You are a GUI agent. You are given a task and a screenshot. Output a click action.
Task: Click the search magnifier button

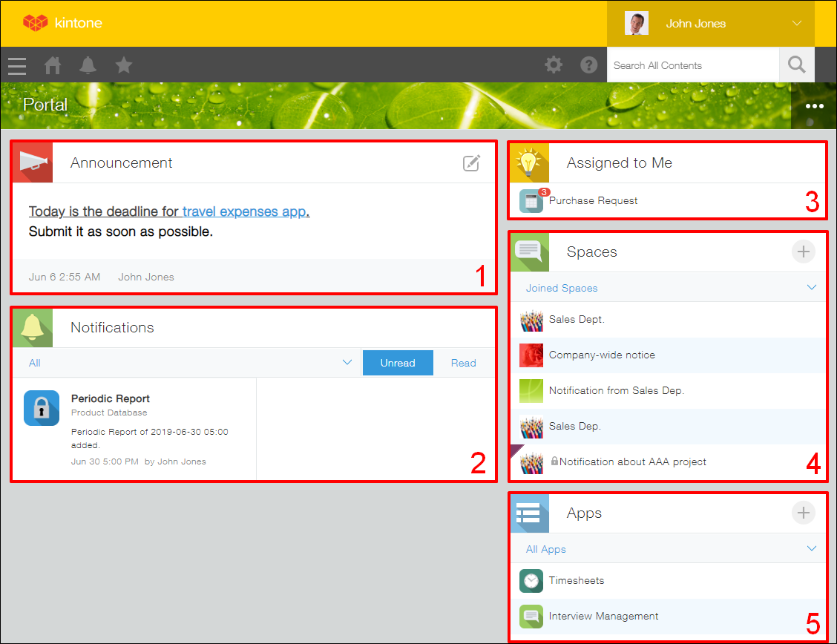(796, 65)
